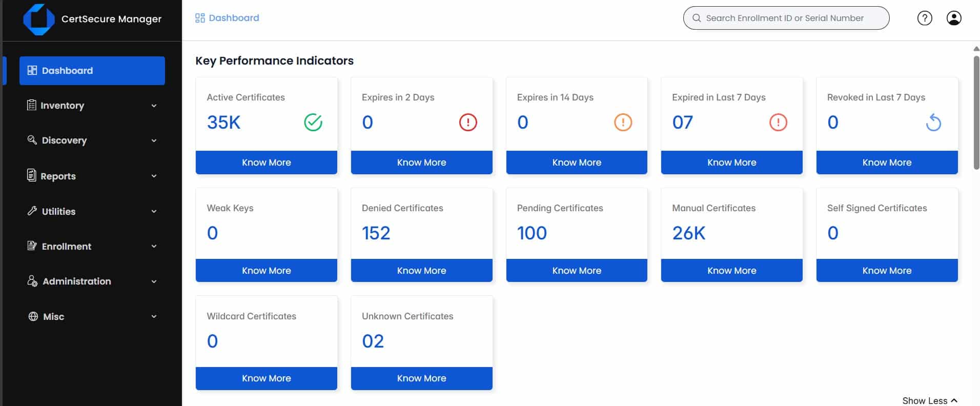This screenshot has width=980, height=406.
Task: Click the help question mark icon
Action: click(x=924, y=18)
